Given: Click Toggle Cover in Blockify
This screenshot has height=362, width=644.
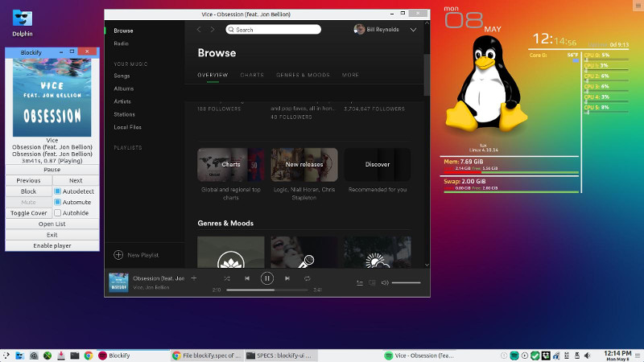Looking at the screenshot, I should [x=28, y=213].
